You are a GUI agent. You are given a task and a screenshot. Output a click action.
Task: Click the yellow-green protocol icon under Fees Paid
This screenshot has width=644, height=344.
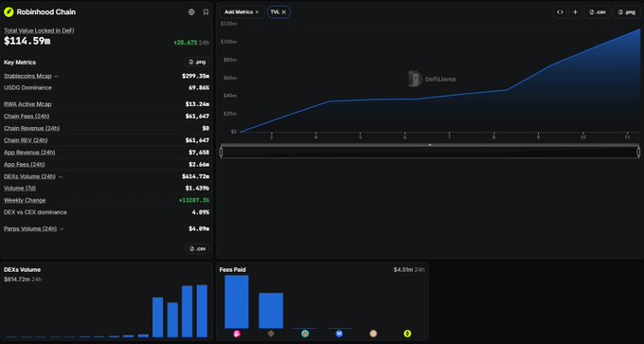(x=407, y=334)
